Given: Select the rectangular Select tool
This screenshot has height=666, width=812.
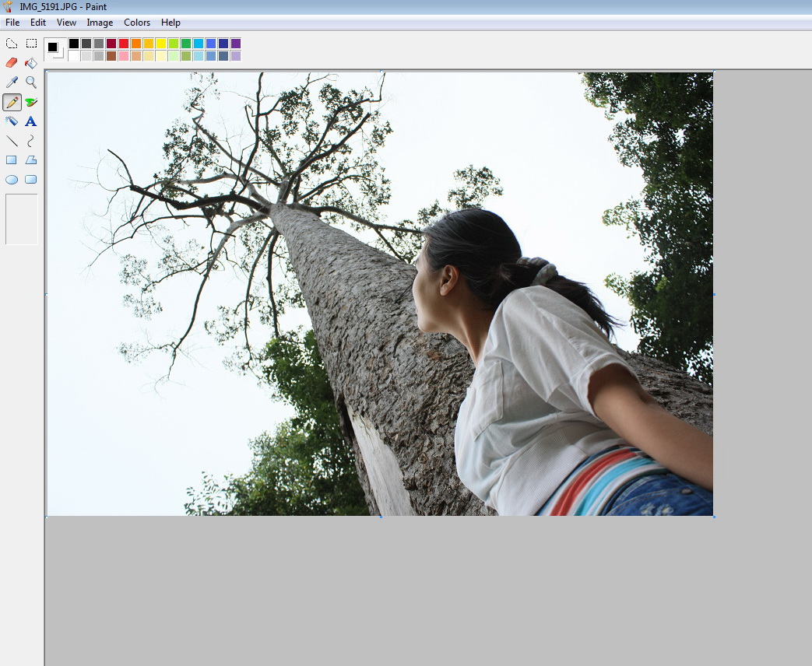Looking at the screenshot, I should (x=31, y=44).
